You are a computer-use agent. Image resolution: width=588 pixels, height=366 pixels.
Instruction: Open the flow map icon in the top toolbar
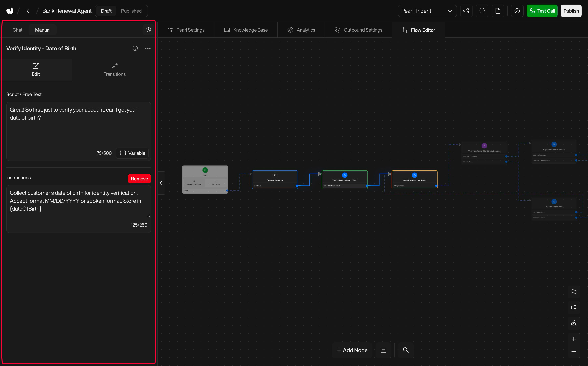tap(466, 11)
